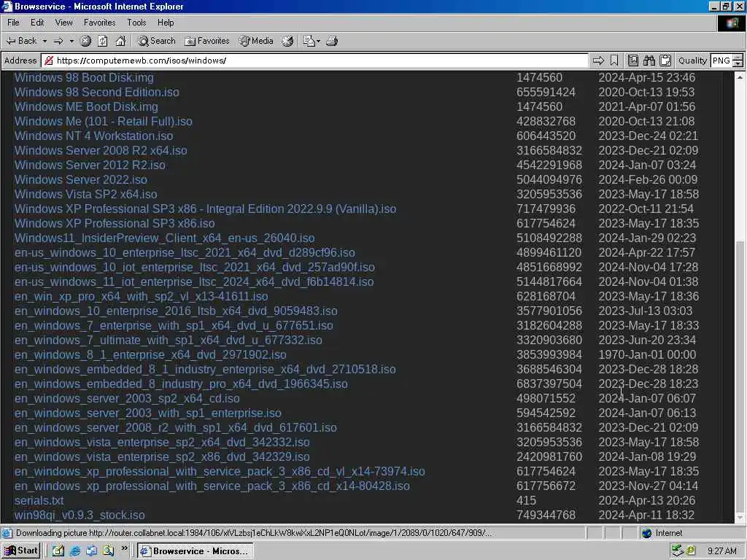The height and width of the screenshot is (560, 747).
Task: Launch Outlook Express from quick launch
Action: point(91,551)
